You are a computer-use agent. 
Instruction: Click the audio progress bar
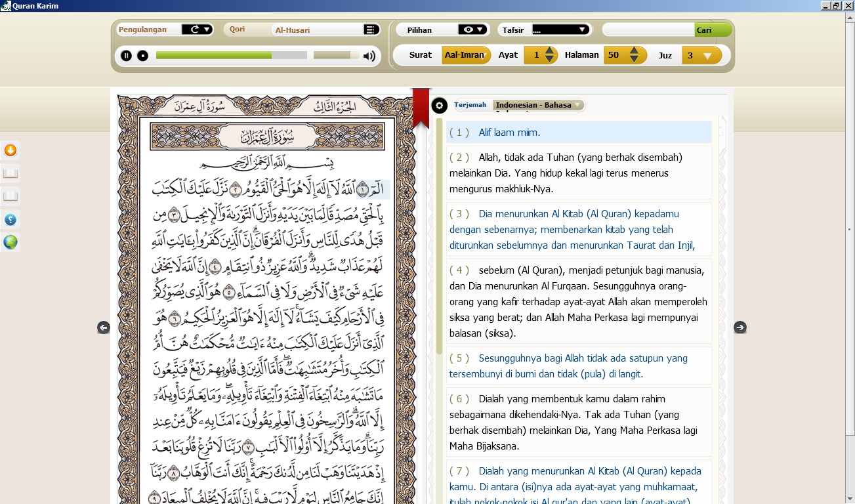point(232,55)
